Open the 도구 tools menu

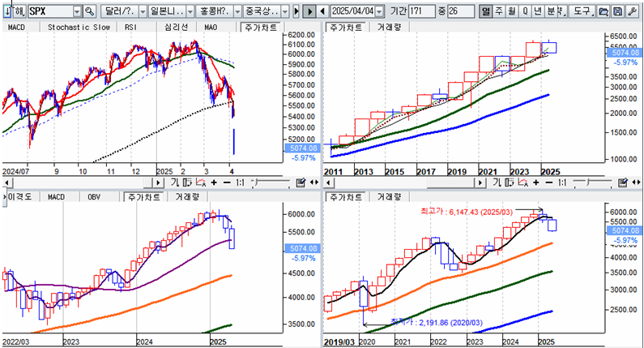point(582,11)
